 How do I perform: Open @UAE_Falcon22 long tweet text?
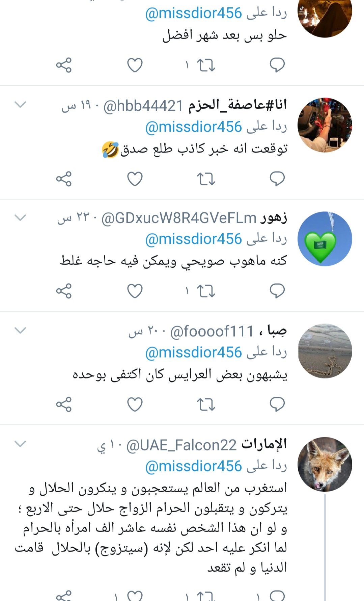pyautogui.click(x=151, y=528)
